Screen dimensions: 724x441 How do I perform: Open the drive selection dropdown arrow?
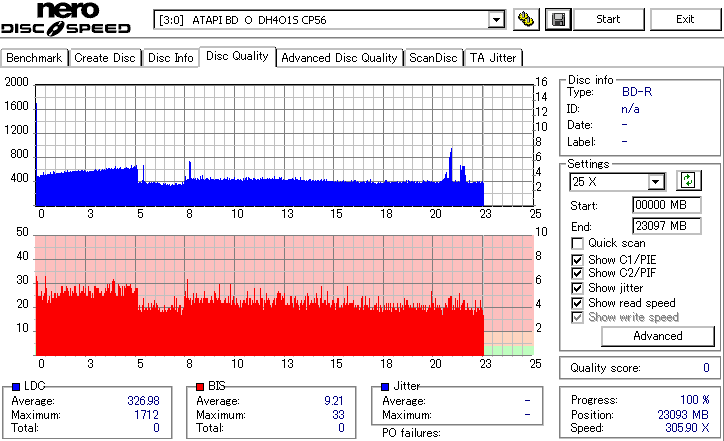pos(496,20)
